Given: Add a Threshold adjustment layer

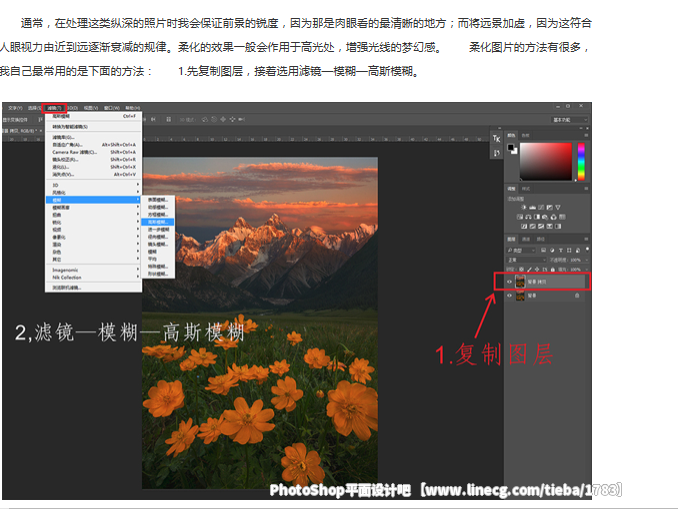Looking at the screenshot, I should tap(541, 226).
